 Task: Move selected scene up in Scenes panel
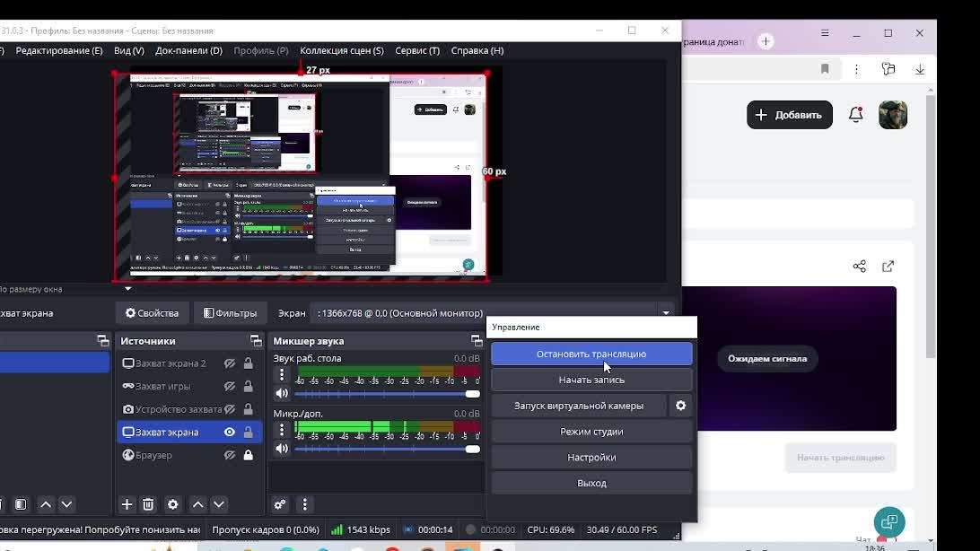tap(46, 504)
